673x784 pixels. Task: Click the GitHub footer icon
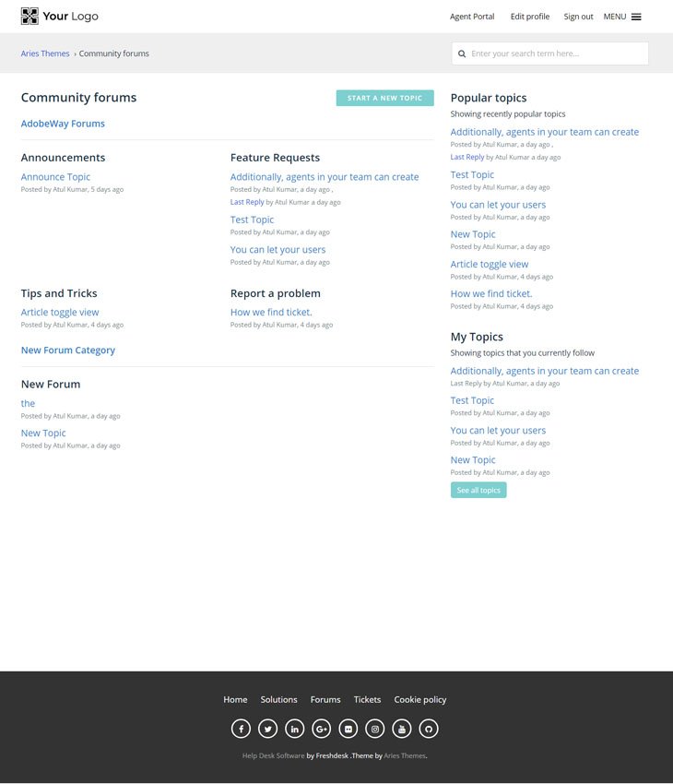[428, 729]
